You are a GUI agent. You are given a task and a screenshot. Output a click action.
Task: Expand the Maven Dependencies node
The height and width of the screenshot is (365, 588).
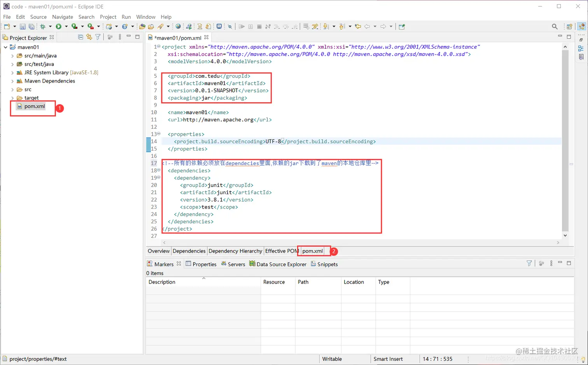[12, 81]
